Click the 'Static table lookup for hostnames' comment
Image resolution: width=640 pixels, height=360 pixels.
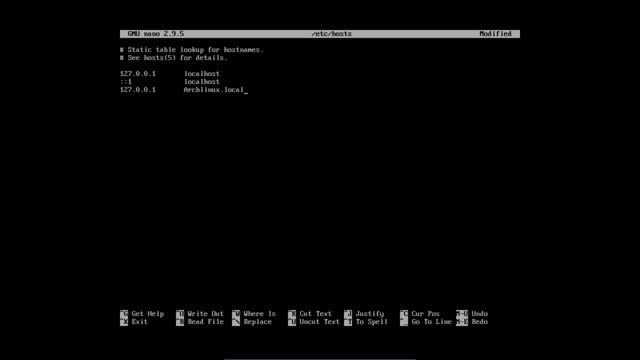tap(192, 50)
